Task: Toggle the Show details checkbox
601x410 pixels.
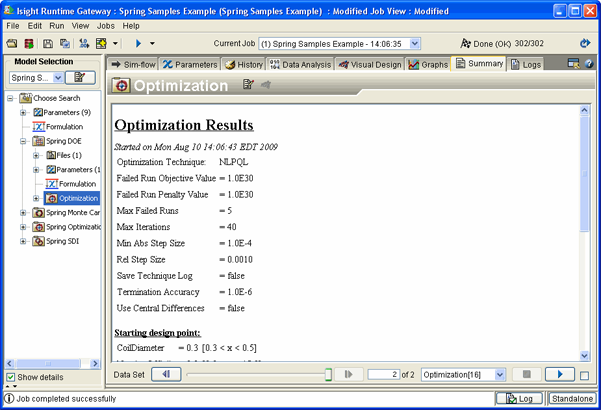Action: [x=11, y=377]
